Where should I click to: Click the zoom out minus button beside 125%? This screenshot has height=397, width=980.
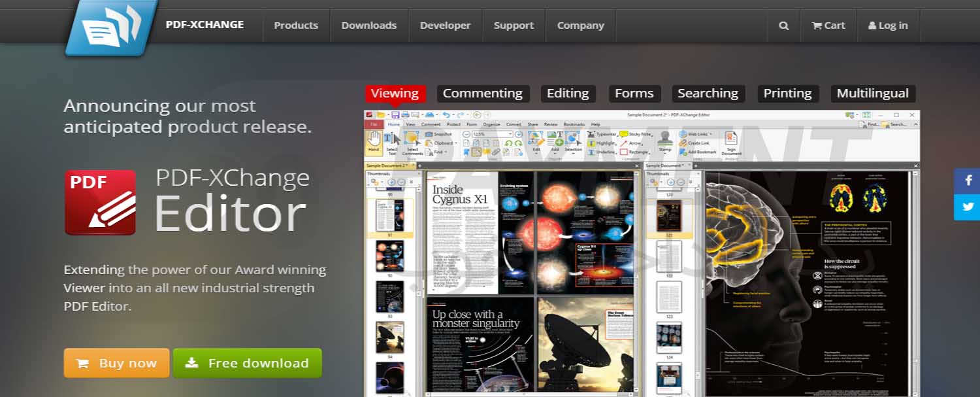click(x=466, y=134)
